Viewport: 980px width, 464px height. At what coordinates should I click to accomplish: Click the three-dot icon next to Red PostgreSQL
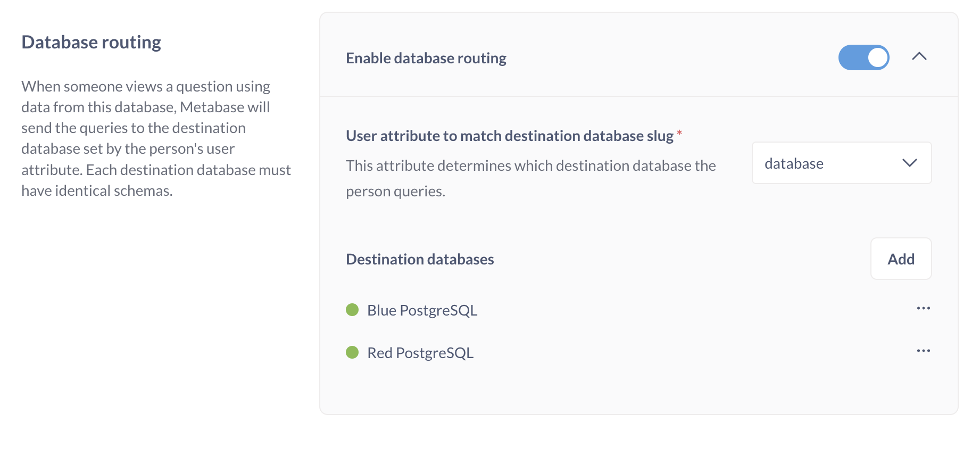click(x=924, y=350)
